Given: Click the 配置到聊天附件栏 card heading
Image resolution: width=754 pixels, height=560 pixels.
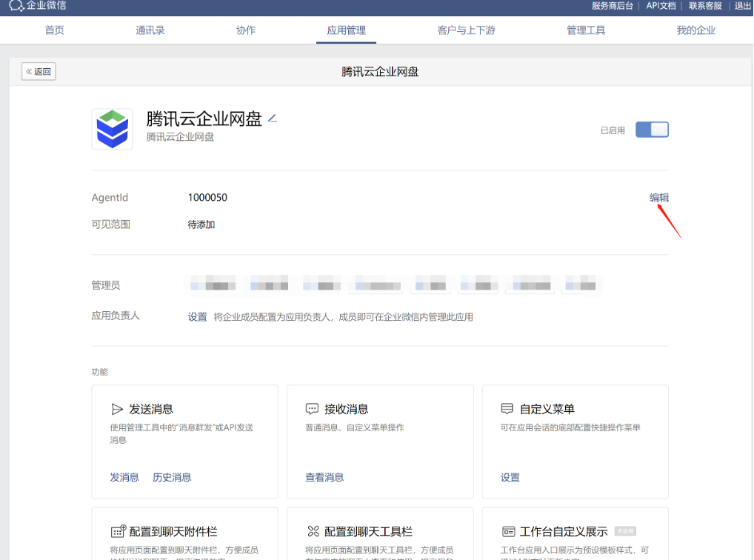Looking at the screenshot, I should 173,532.
